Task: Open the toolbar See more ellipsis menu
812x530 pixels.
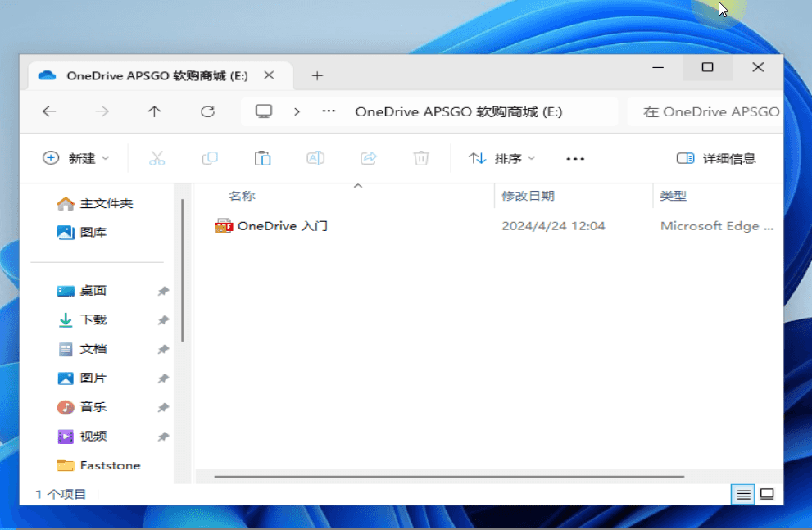Action: tap(575, 159)
